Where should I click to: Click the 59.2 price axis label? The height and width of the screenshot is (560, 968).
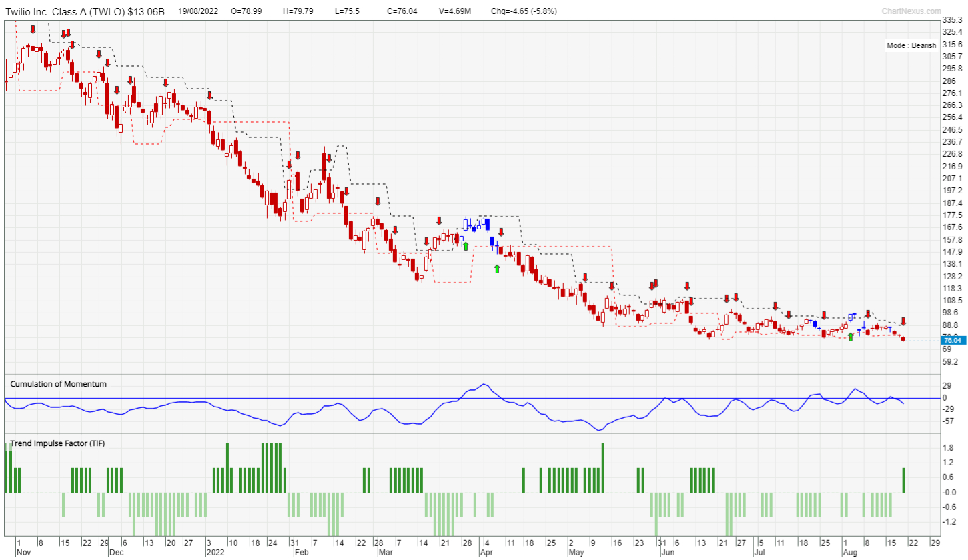(949, 361)
